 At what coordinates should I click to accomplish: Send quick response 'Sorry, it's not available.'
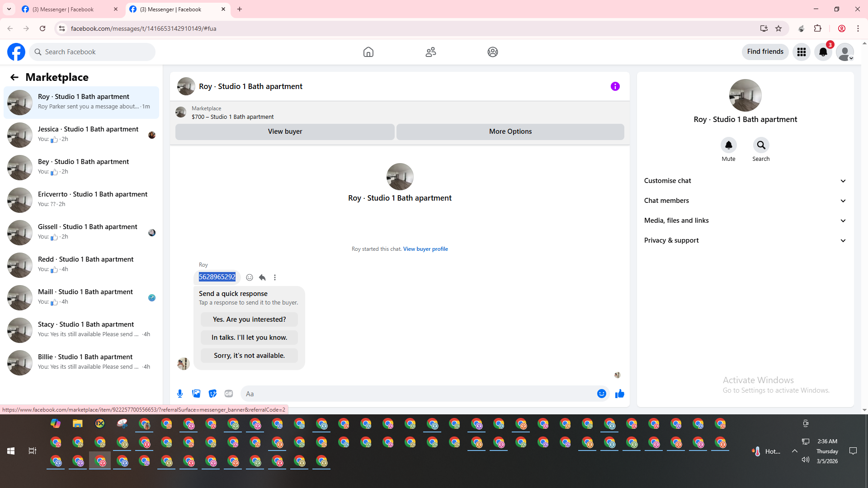pyautogui.click(x=250, y=356)
